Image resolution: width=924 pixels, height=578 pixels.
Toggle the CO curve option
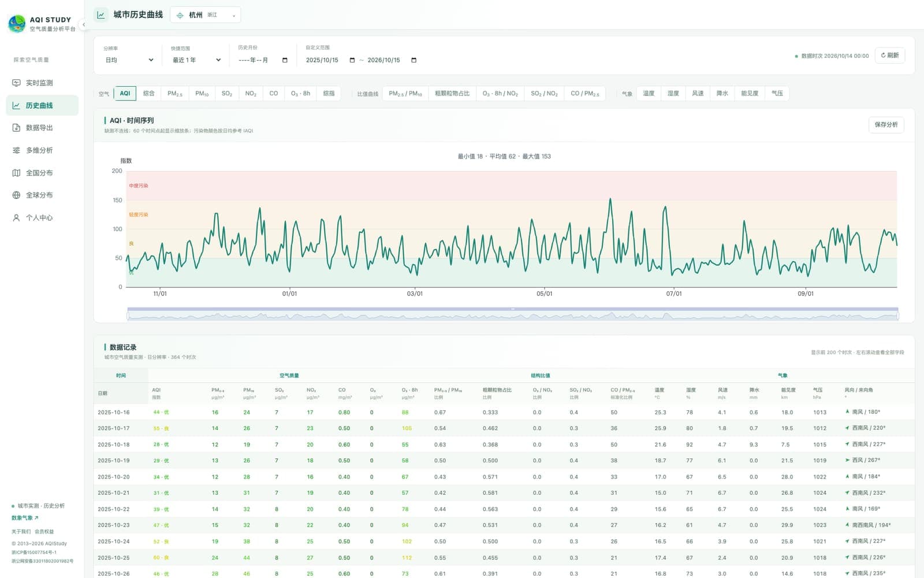pos(274,94)
